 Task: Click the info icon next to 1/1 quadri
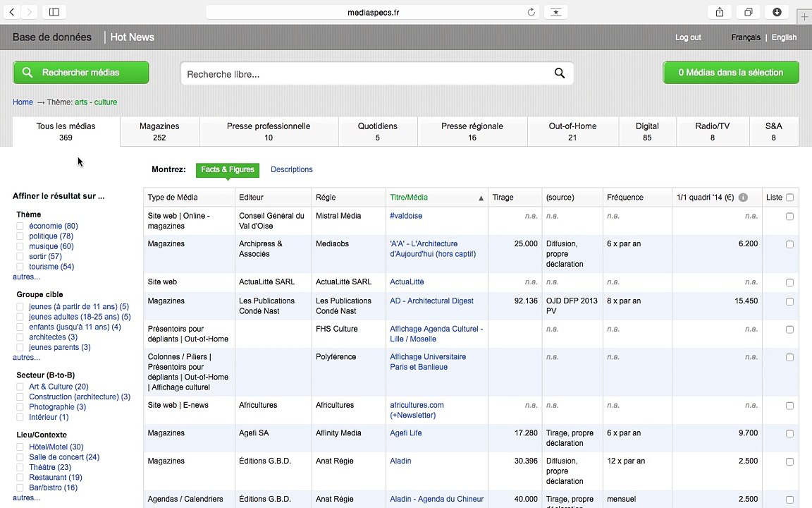coord(743,198)
